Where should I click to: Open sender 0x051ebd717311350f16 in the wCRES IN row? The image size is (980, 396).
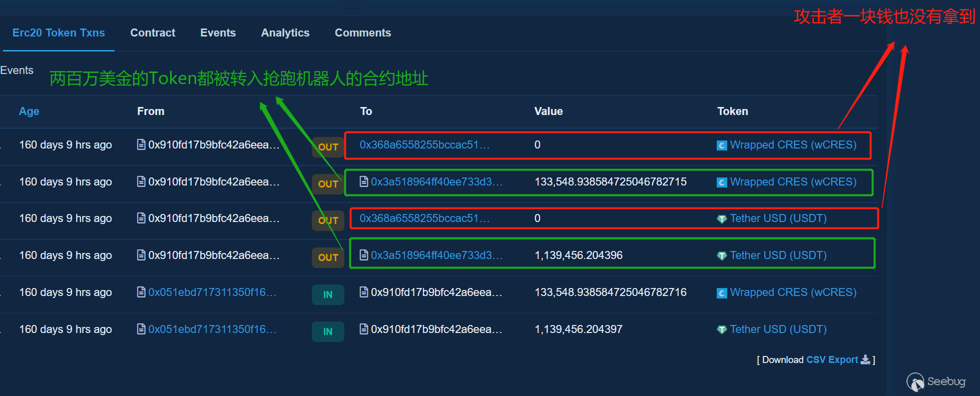pyautogui.click(x=212, y=292)
